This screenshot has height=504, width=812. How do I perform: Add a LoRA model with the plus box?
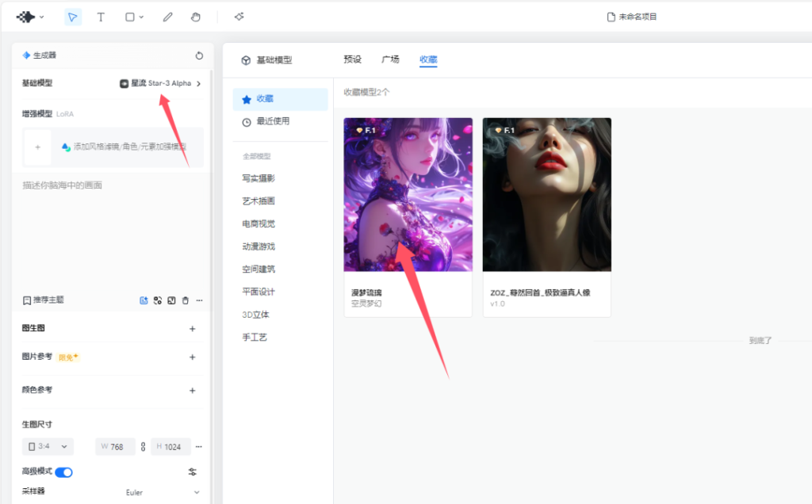(x=37, y=147)
